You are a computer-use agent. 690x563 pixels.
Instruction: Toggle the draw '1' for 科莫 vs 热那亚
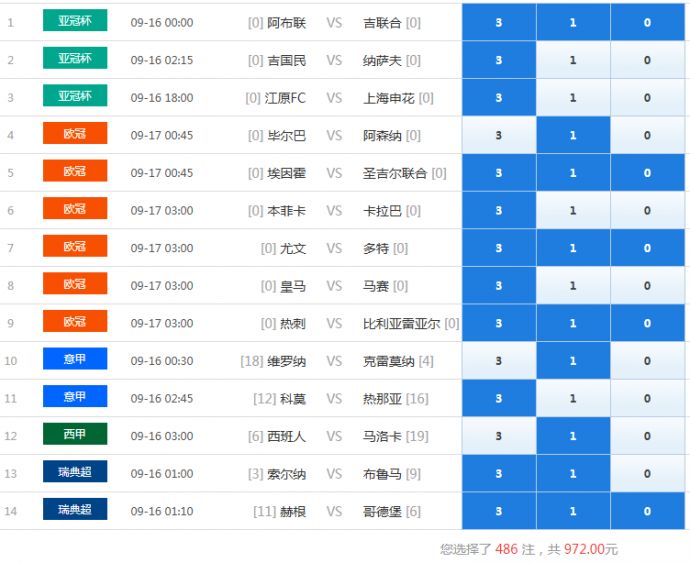(x=573, y=399)
